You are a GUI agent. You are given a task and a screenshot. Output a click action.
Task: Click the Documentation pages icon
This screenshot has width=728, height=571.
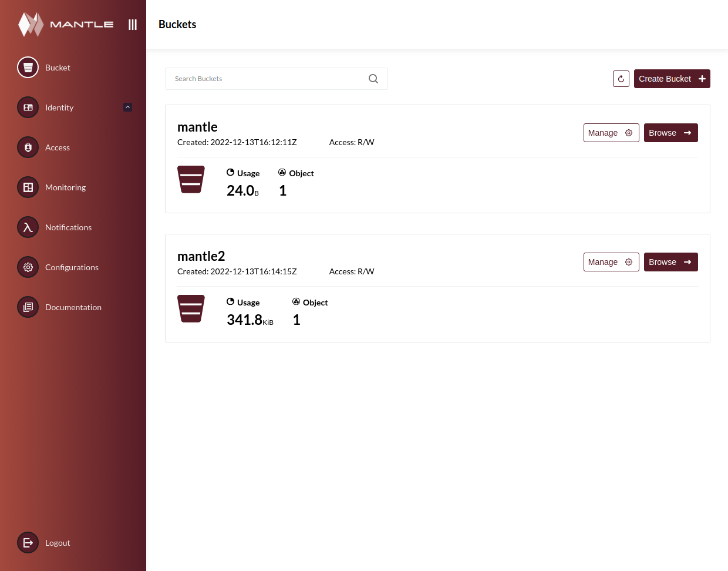28,307
